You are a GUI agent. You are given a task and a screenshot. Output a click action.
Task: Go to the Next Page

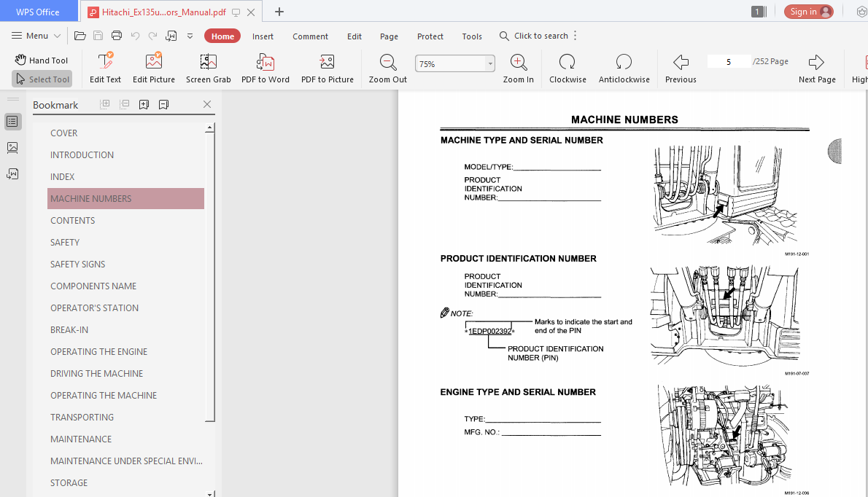[816, 68]
